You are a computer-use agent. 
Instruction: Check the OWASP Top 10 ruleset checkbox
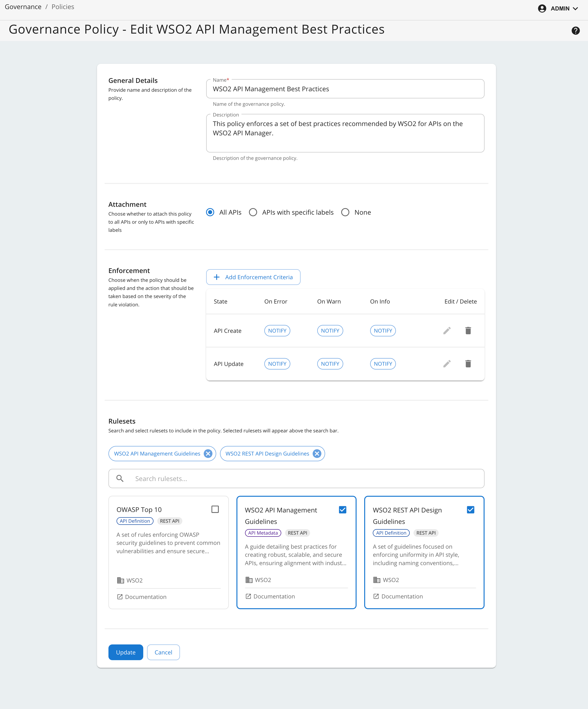[x=215, y=509]
